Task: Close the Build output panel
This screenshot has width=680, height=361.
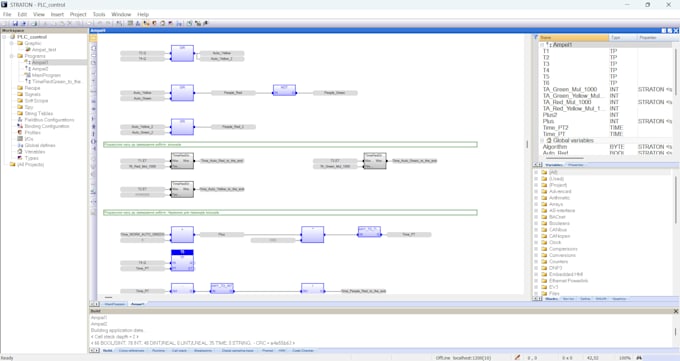Action: pos(675,311)
